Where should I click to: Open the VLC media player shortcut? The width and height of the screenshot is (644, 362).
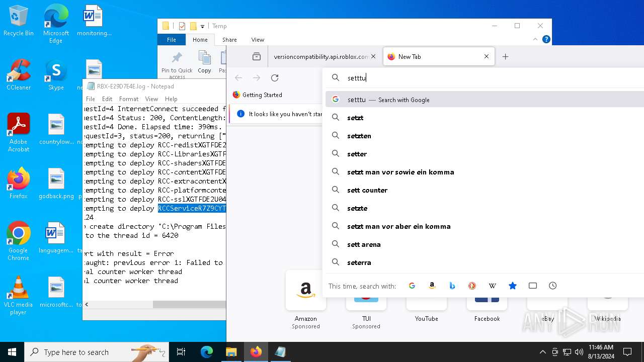[19, 295]
